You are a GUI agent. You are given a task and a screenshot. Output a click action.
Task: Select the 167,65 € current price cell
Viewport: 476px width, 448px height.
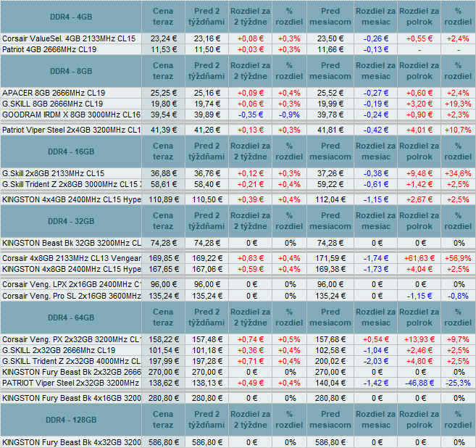tap(164, 269)
